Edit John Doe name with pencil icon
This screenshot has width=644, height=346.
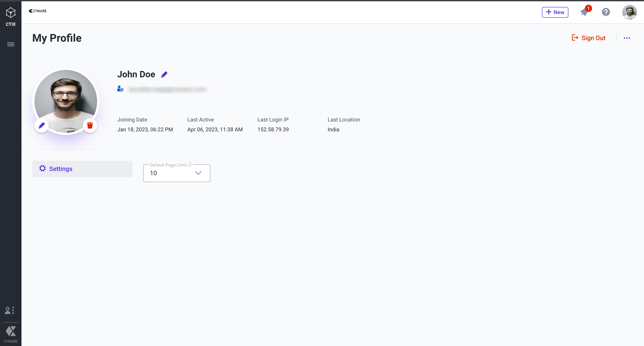[164, 75]
